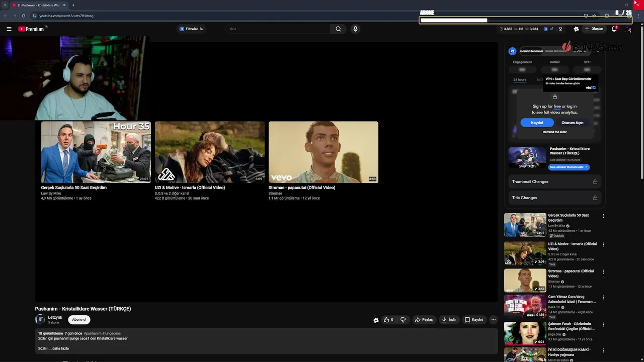This screenshot has width=644, height=362.
Task: Open menu for sidebar Şebnem Ferah video
Action: [603, 325]
